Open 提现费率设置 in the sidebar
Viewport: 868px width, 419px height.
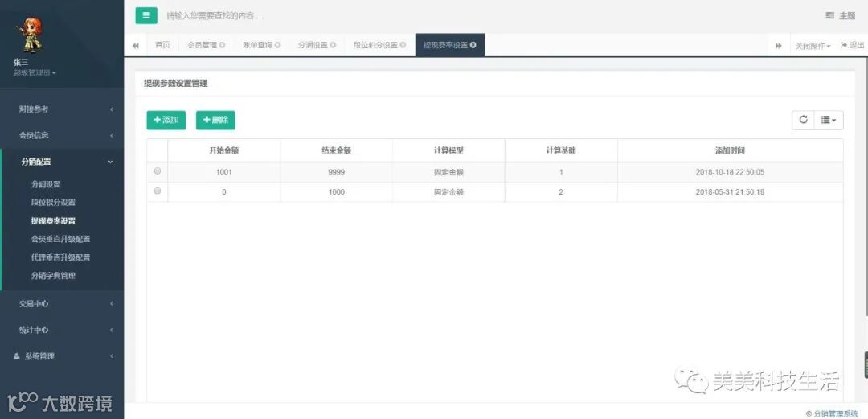tap(53, 220)
